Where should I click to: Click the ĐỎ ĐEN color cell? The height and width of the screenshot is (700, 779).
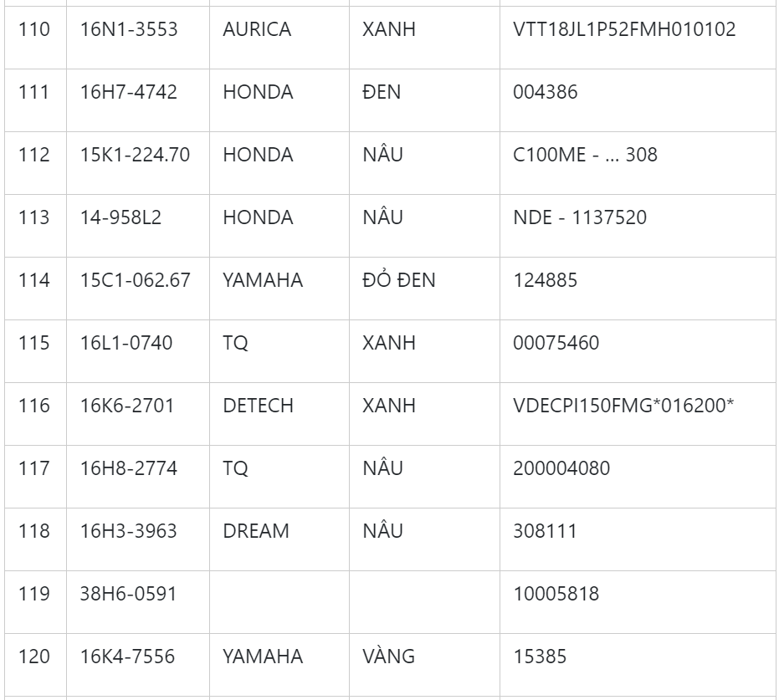pos(399,280)
